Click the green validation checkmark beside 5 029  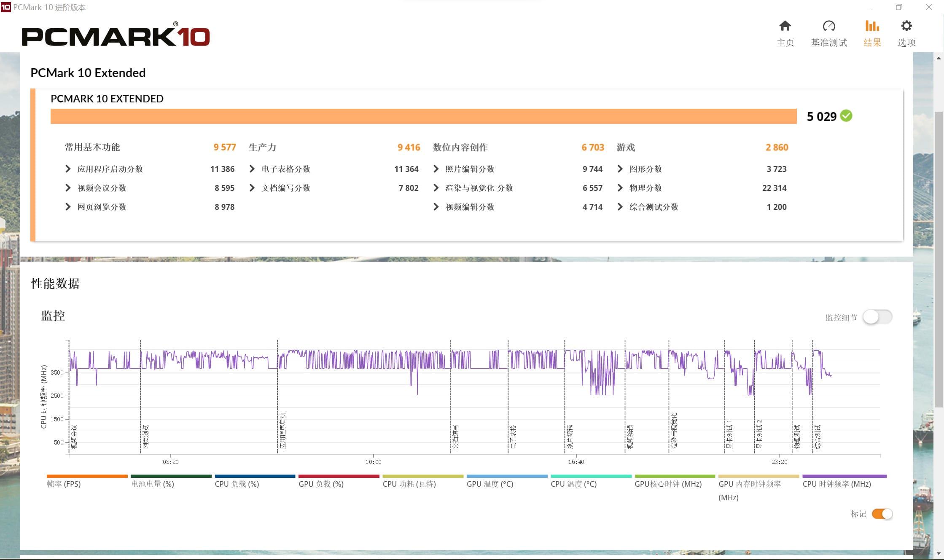click(x=846, y=115)
